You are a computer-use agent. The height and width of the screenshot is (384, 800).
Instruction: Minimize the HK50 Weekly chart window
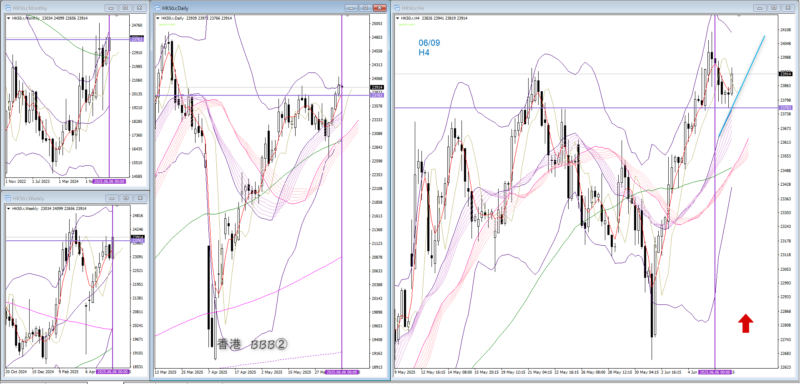(112, 198)
